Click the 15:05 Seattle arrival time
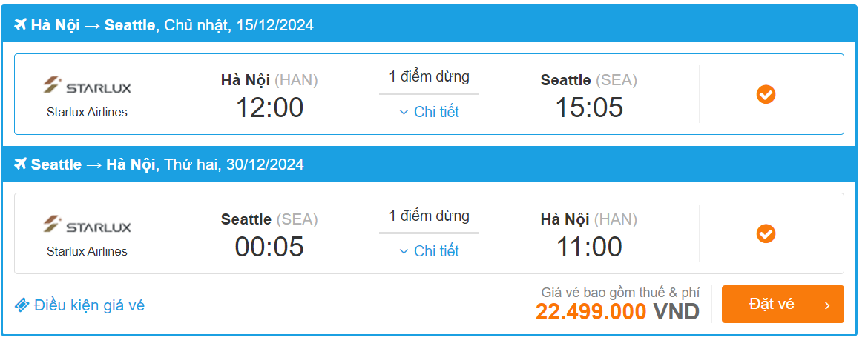 click(589, 108)
